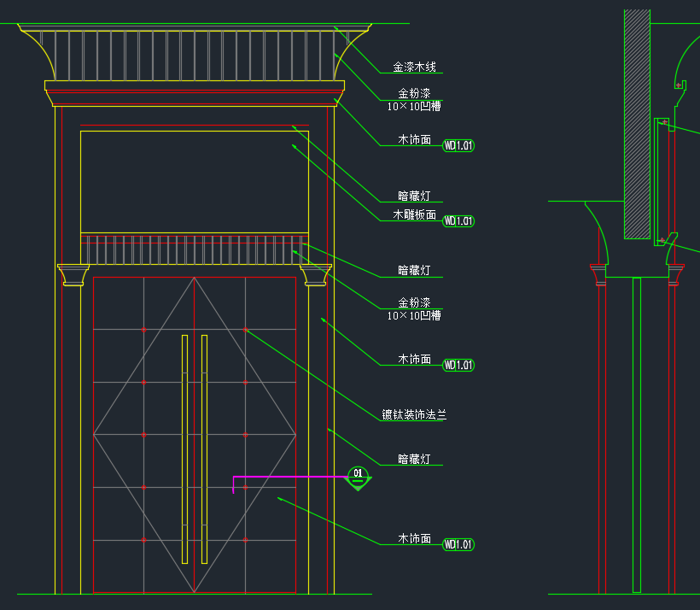The image size is (700, 610).
Task: Select the 木饰面 label below the 01 section marker
Action: click(414, 539)
